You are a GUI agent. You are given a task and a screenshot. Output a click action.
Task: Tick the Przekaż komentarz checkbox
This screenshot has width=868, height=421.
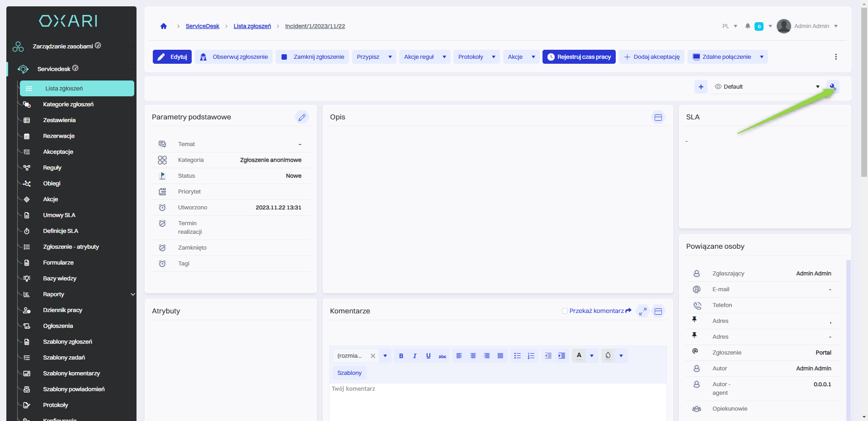click(565, 311)
